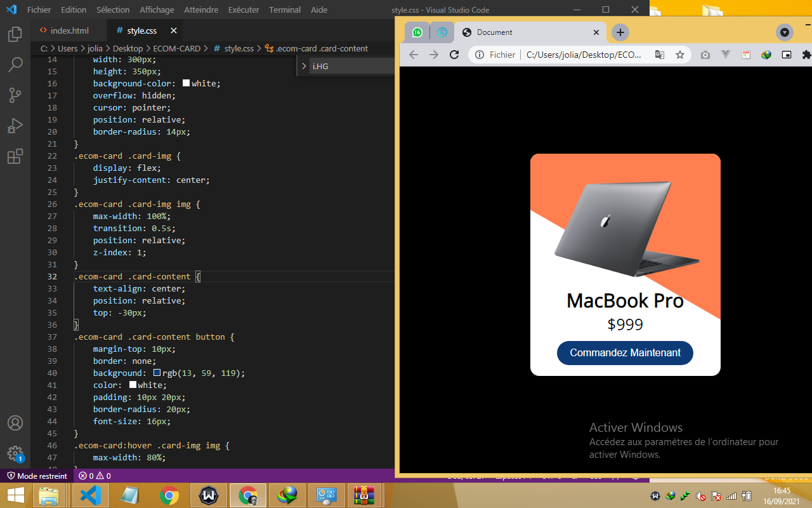Open the Fichier menu
Screen dimensions: 812x508
[39, 10]
